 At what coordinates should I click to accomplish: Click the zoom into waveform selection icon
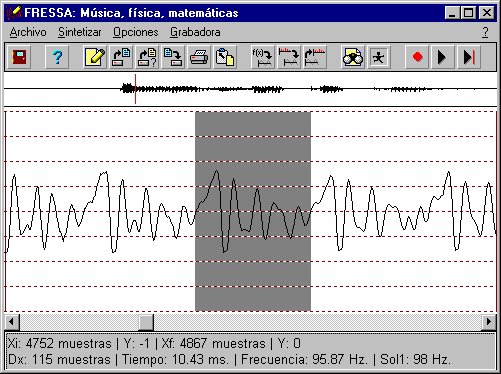pyautogui.click(x=289, y=57)
